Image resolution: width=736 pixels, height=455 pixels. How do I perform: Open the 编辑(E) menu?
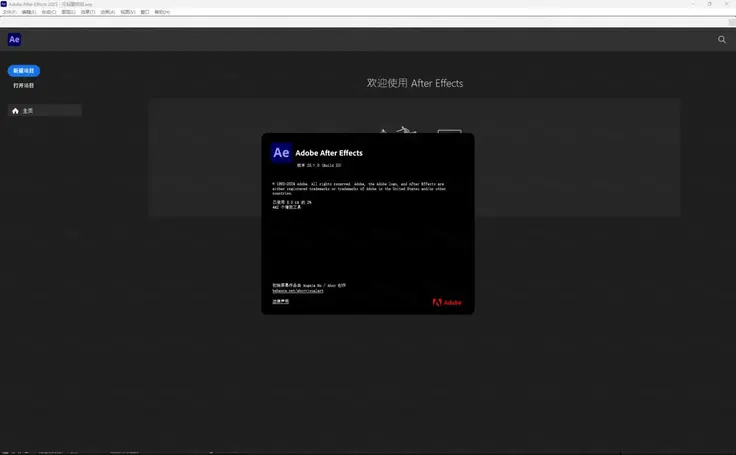click(28, 12)
